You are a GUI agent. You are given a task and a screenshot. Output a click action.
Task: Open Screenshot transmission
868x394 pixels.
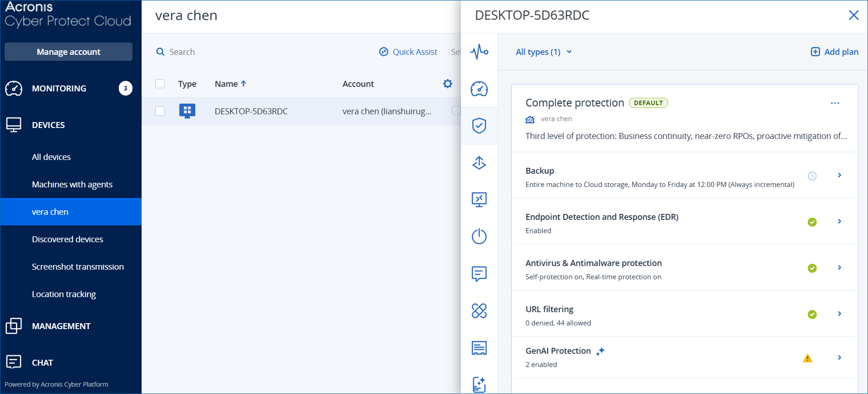click(x=71, y=266)
